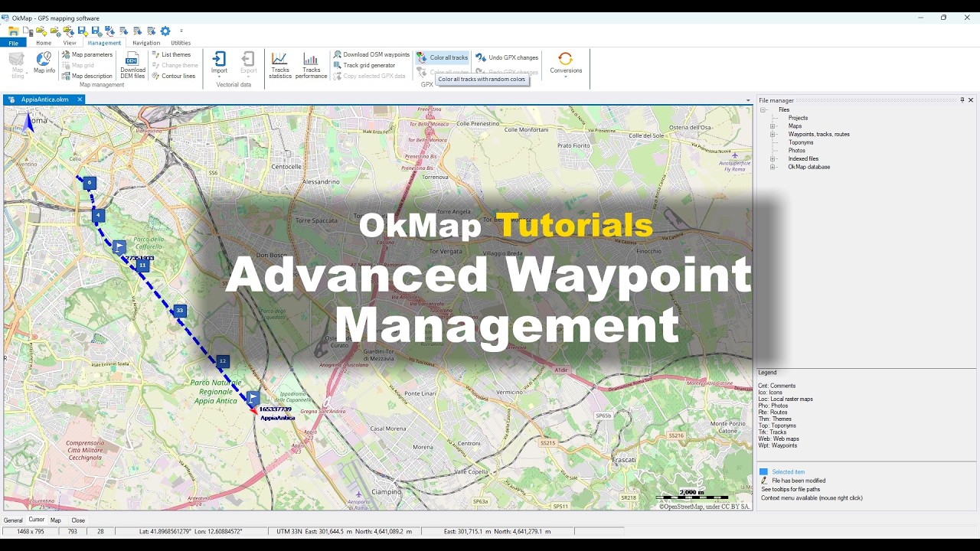Switch to the Navigation ribbon tab
The image size is (980, 551).
[x=146, y=43]
